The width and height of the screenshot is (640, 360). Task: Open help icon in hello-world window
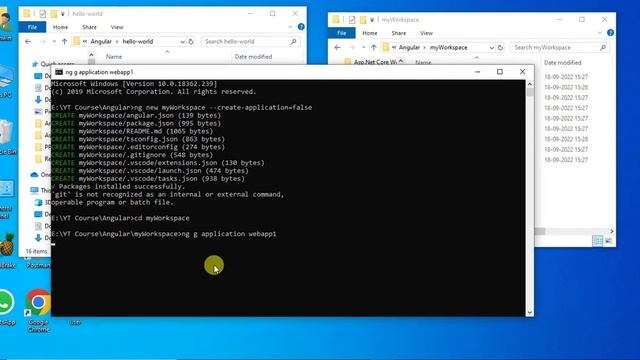301,27
